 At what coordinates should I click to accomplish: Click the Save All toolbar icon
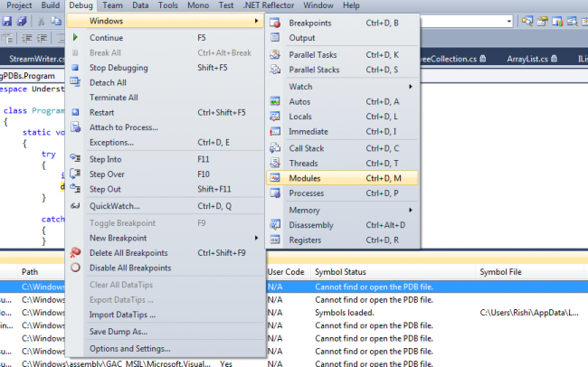point(22,21)
